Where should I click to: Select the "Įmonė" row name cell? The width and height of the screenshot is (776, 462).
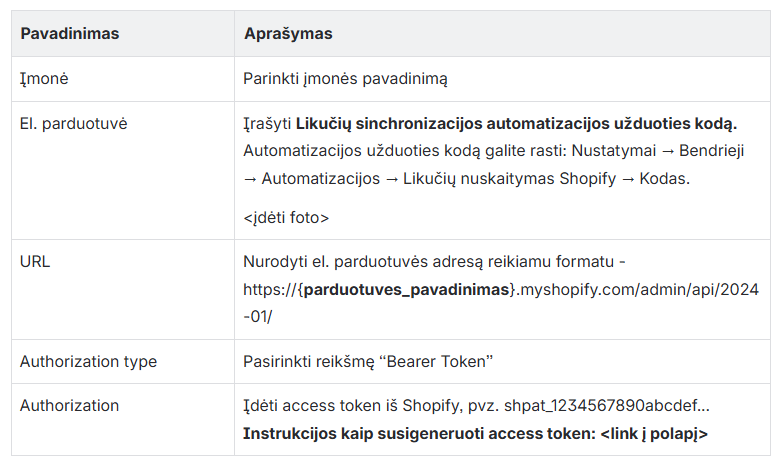click(45, 79)
